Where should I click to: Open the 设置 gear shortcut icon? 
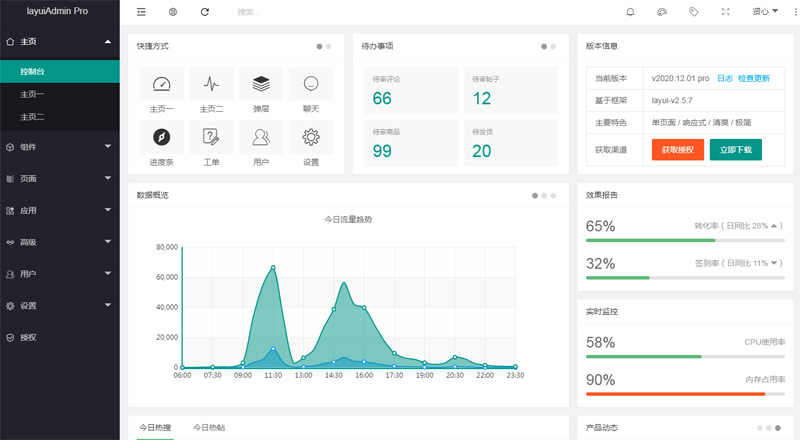click(x=311, y=137)
